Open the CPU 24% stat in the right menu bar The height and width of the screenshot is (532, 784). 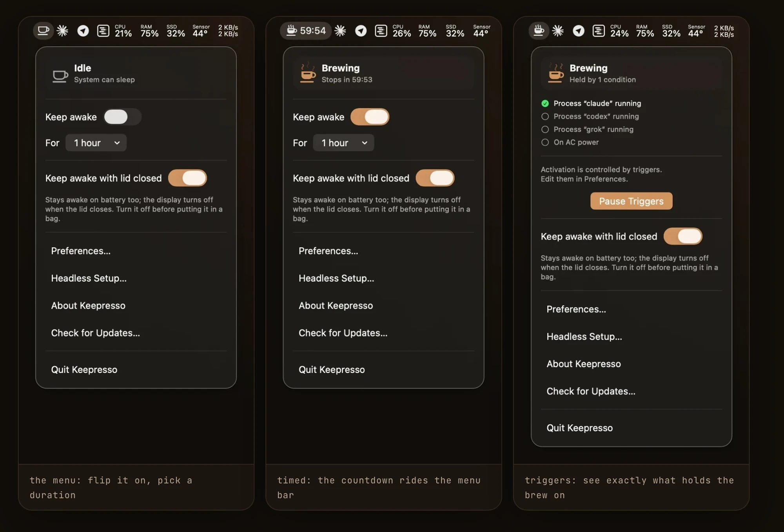619,31
